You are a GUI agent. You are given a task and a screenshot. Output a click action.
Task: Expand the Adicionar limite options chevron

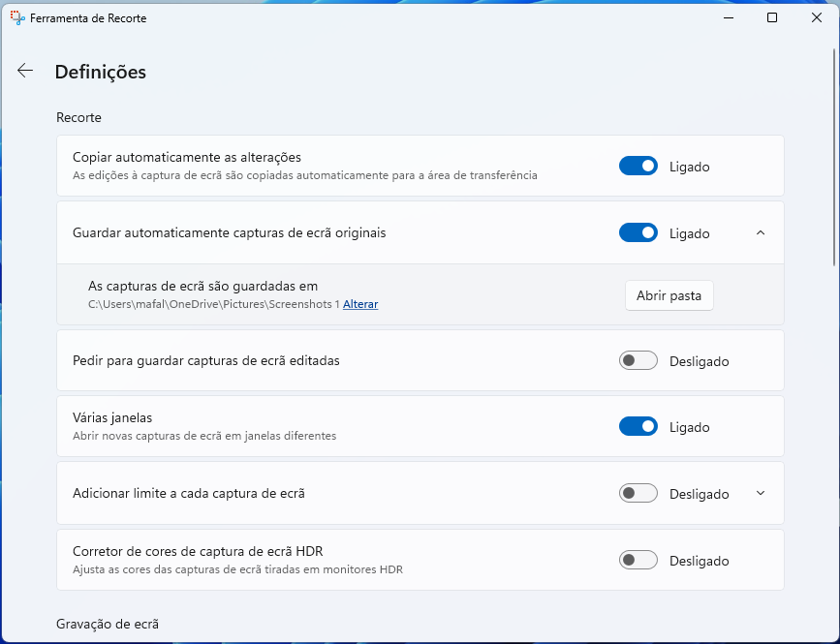tap(761, 493)
